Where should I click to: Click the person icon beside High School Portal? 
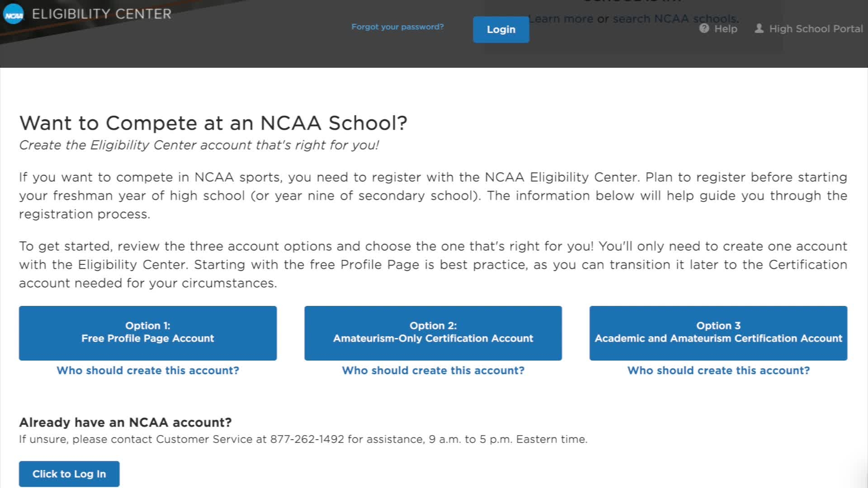pyautogui.click(x=759, y=28)
